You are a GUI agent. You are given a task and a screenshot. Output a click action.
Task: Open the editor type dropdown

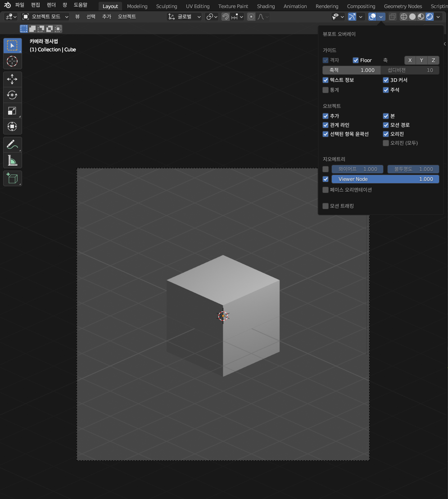tap(11, 17)
